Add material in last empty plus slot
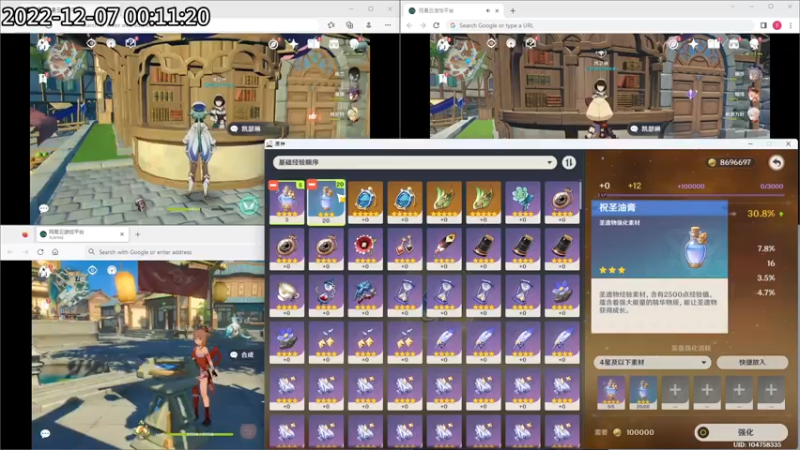This screenshot has height=450, width=800. coord(771,392)
